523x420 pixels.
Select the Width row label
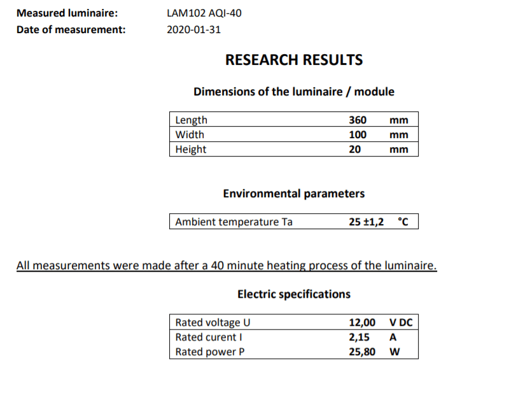click(190, 135)
